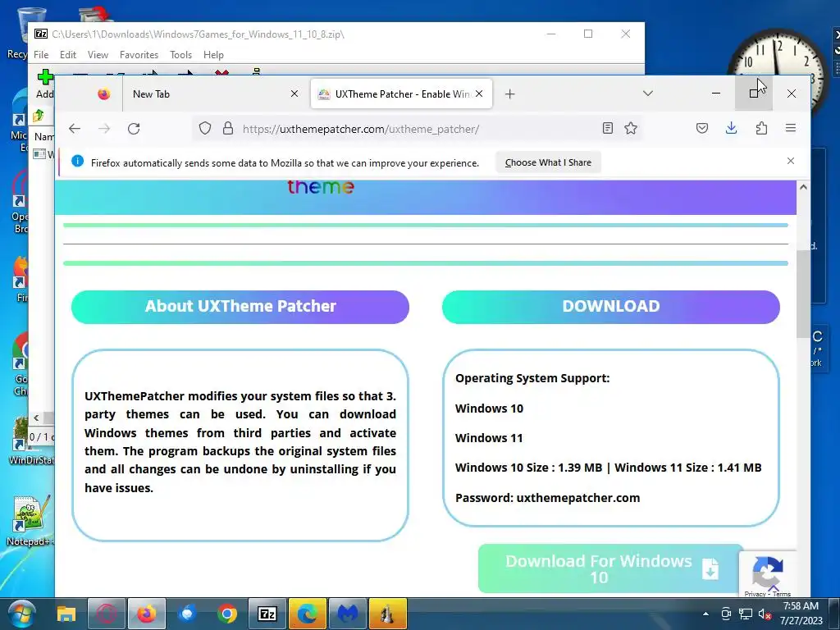Open Thunderbird from the taskbar

point(187,614)
